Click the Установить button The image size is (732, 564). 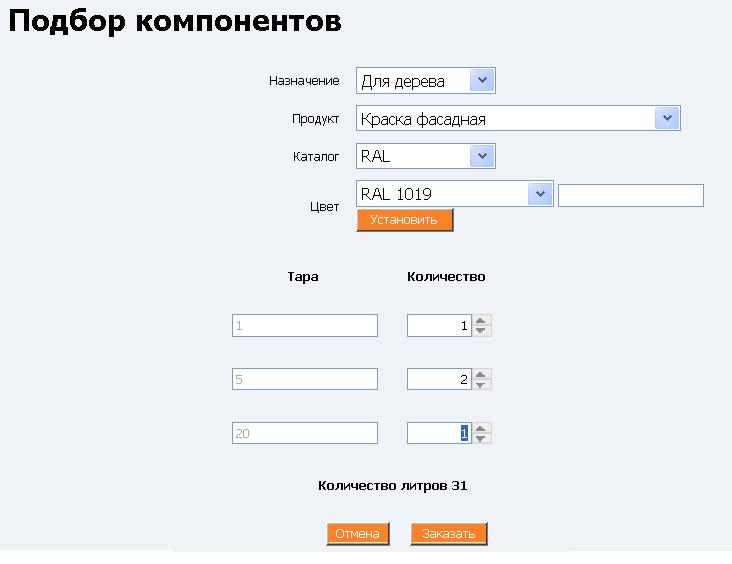[x=404, y=220]
